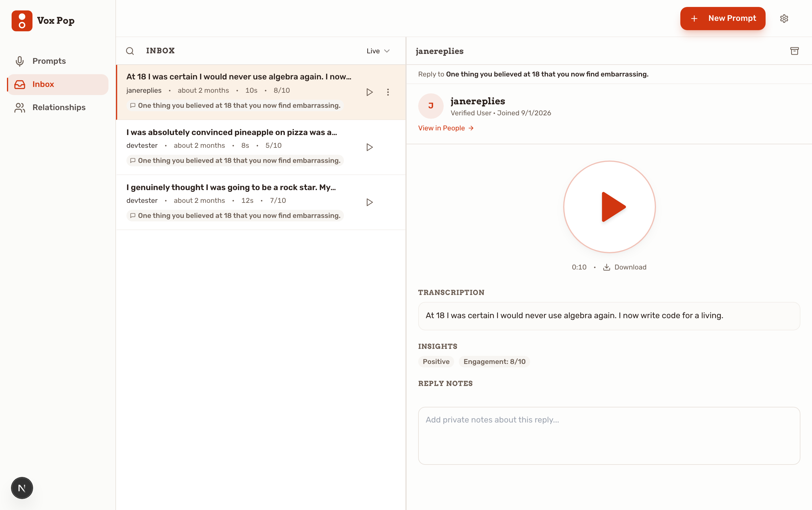This screenshot has height=510, width=812.
Task: Select the rock star reply row
Action: 261,202
